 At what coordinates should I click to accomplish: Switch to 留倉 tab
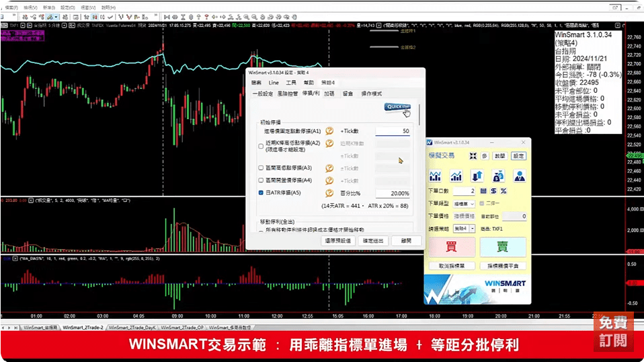pyautogui.click(x=348, y=94)
